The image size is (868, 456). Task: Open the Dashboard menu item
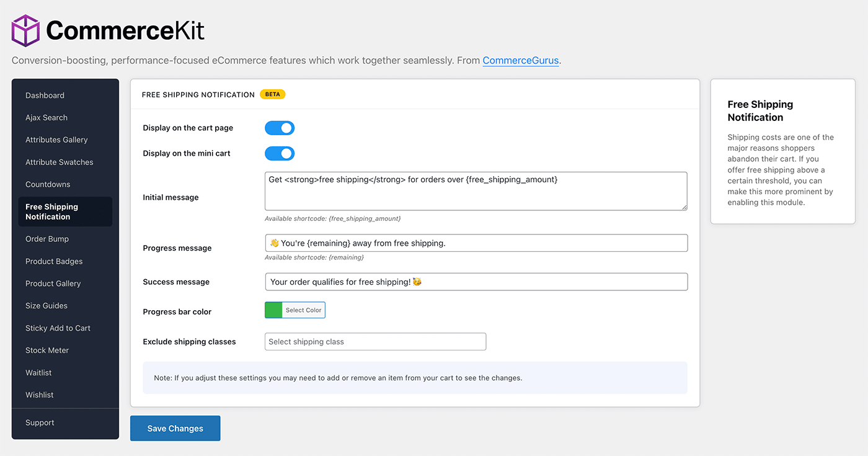tap(45, 96)
